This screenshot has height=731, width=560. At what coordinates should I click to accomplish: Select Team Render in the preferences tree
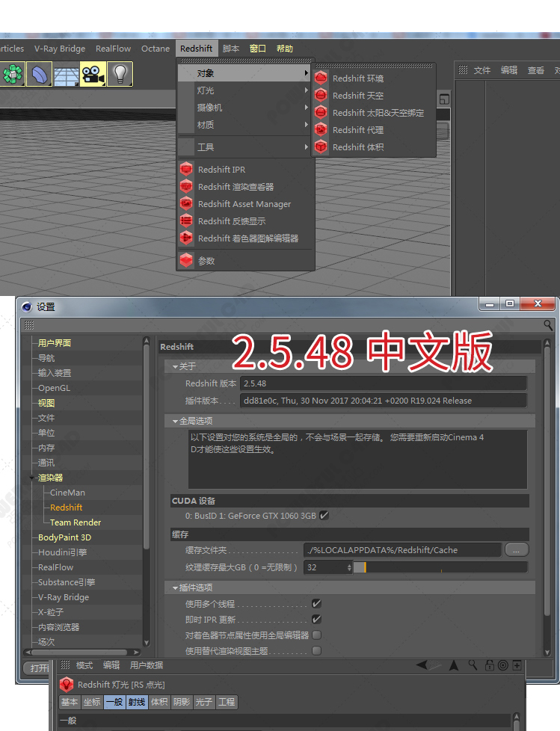click(x=76, y=522)
